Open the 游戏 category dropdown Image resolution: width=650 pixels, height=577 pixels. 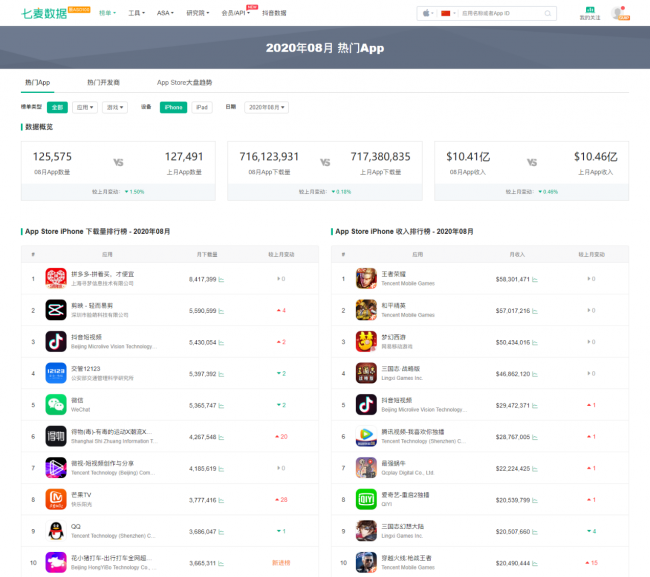115,107
